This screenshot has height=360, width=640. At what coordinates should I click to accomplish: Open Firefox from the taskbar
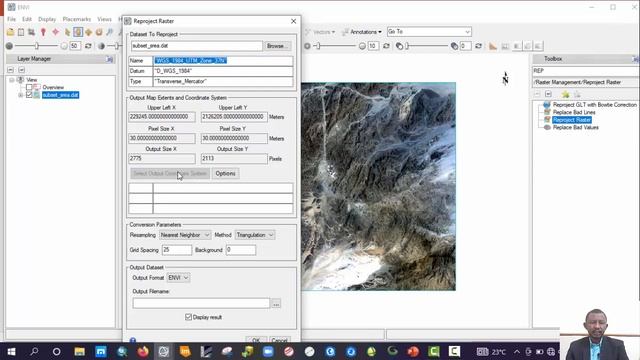143,351
